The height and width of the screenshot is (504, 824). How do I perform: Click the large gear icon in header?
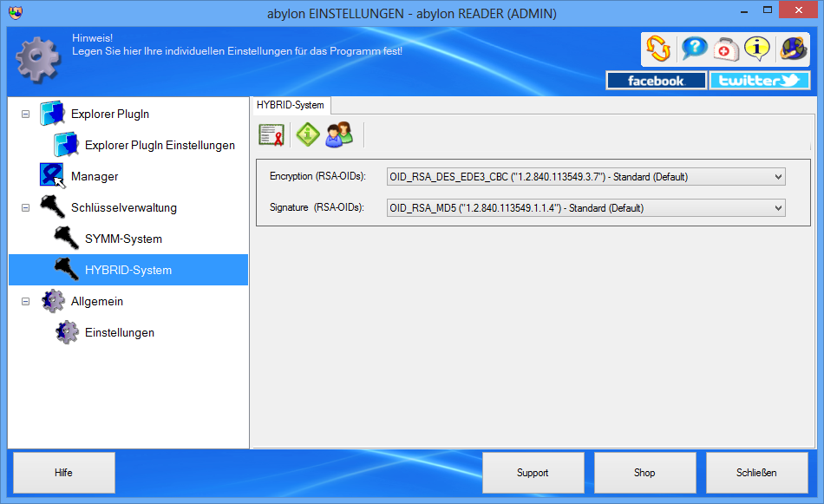38,59
